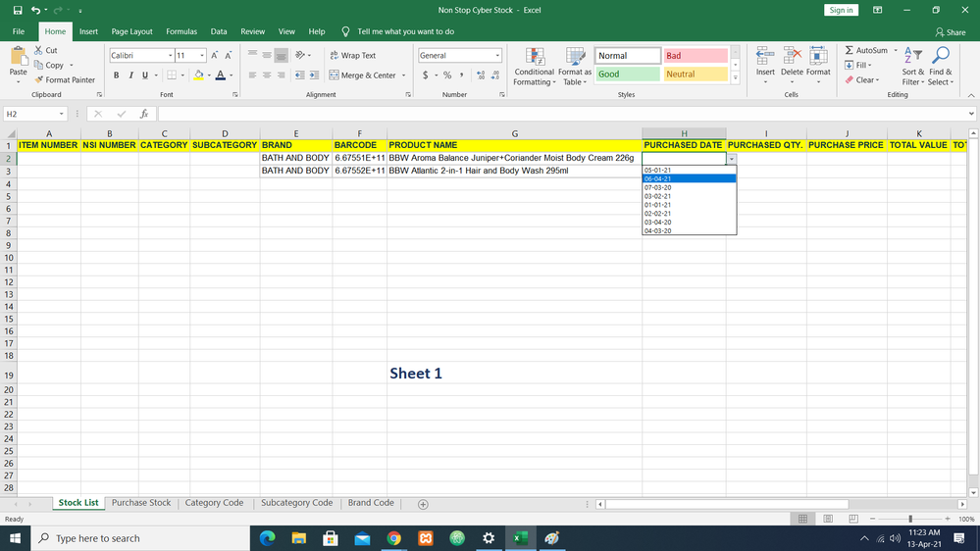This screenshot has width=980, height=551.
Task: Click the horizontal scrollbar
Action: click(726, 504)
